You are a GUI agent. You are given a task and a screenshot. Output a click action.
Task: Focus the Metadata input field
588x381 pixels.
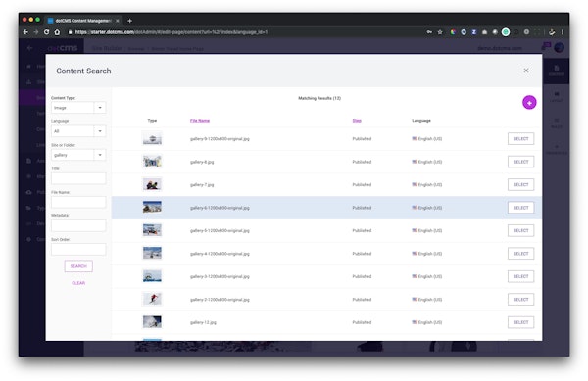[78, 225]
